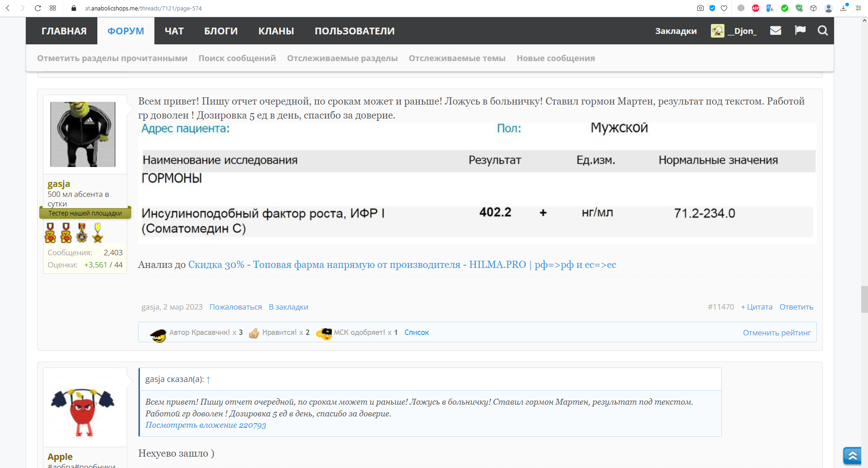The width and height of the screenshot is (868, 468).
Task: Click the AdBlock extension icon
Action: point(755,8)
